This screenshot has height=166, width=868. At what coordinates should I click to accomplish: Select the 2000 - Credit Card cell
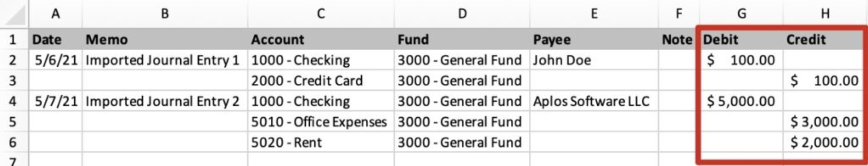point(321,81)
